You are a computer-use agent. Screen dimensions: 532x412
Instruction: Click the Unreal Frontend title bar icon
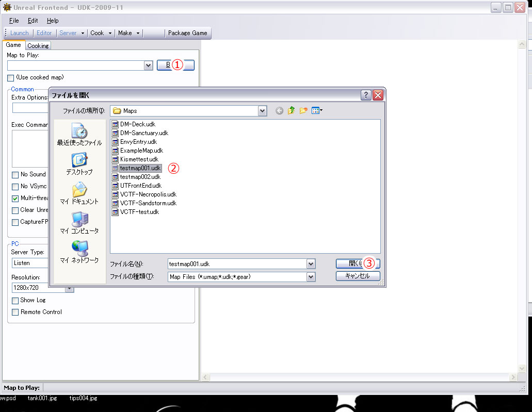(7, 7)
